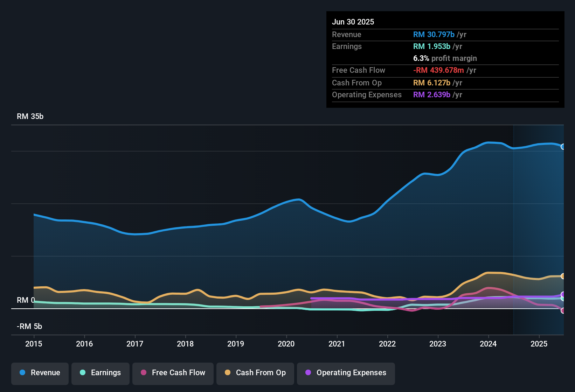Select the Revenue endpoint marker on the chart
The height and width of the screenshot is (392, 575).
(563, 147)
